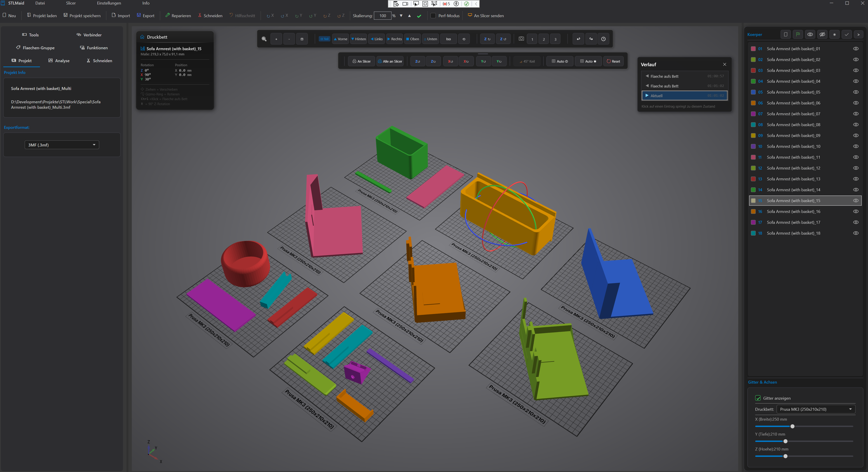Open the Einstellungen menu
868x472 pixels.
[x=109, y=3]
